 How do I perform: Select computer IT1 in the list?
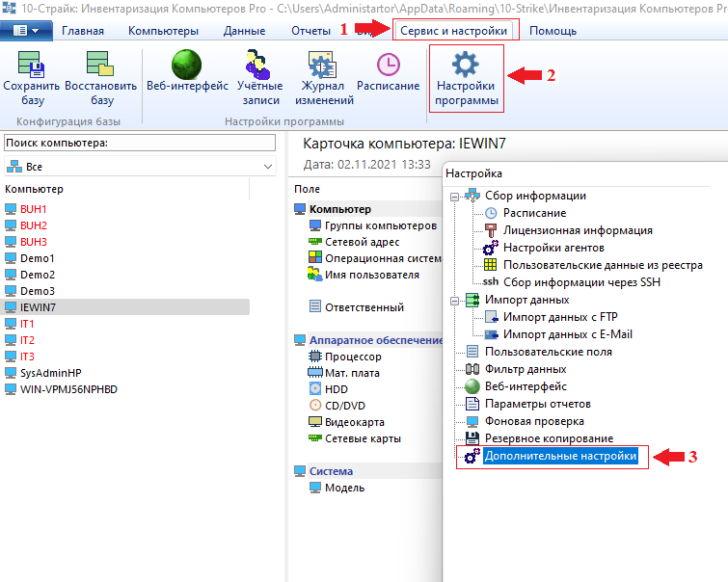pyautogui.click(x=26, y=324)
